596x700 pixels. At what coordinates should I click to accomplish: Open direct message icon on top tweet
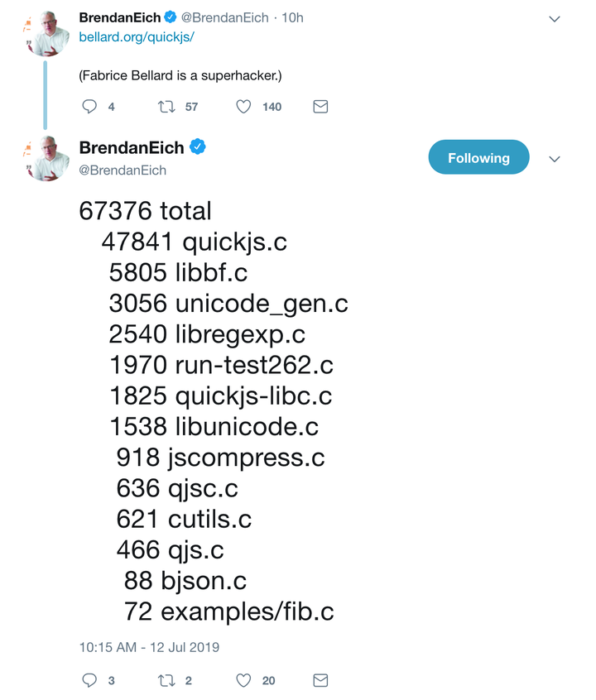320,106
